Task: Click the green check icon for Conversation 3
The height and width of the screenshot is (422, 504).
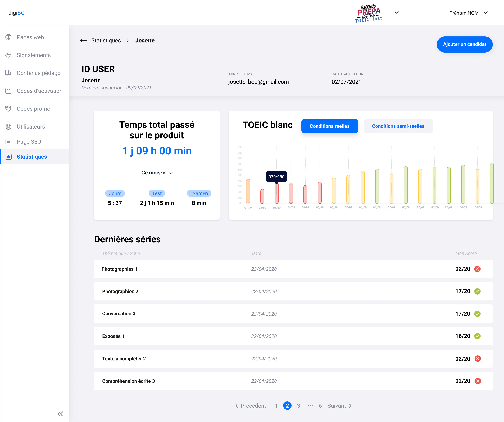Action: tap(477, 314)
